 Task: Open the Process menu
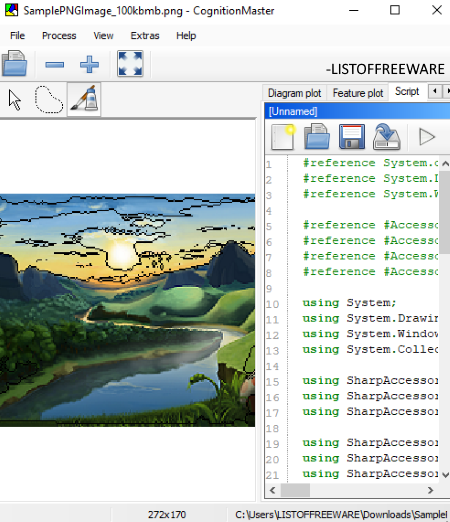(x=59, y=36)
